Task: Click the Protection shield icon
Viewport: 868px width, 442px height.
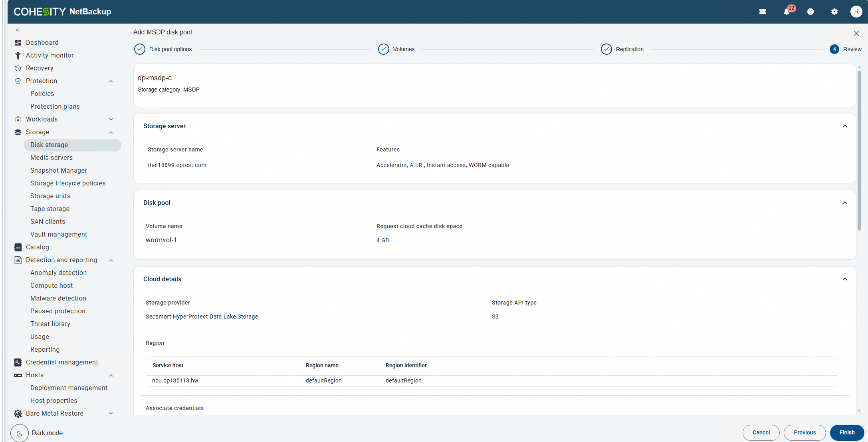Action: coord(18,81)
